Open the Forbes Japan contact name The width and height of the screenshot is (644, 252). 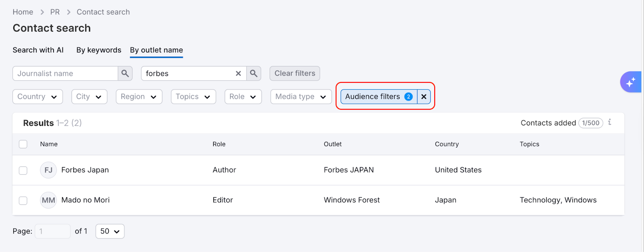pos(85,170)
